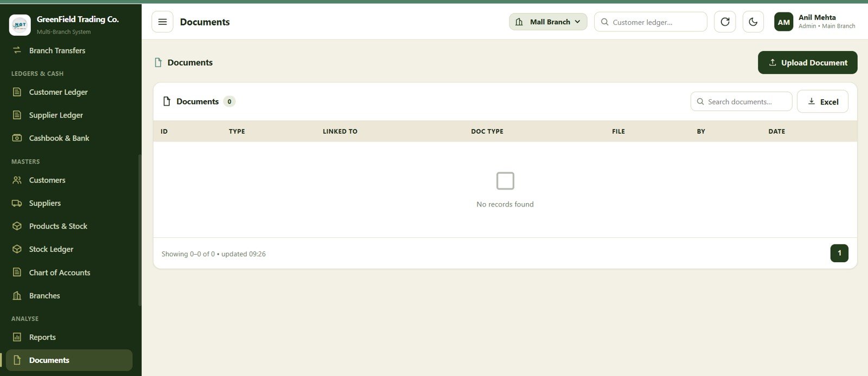Open Cashbook & Bank in sidebar
Viewport: 868px width, 376px height.
(x=69, y=138)
